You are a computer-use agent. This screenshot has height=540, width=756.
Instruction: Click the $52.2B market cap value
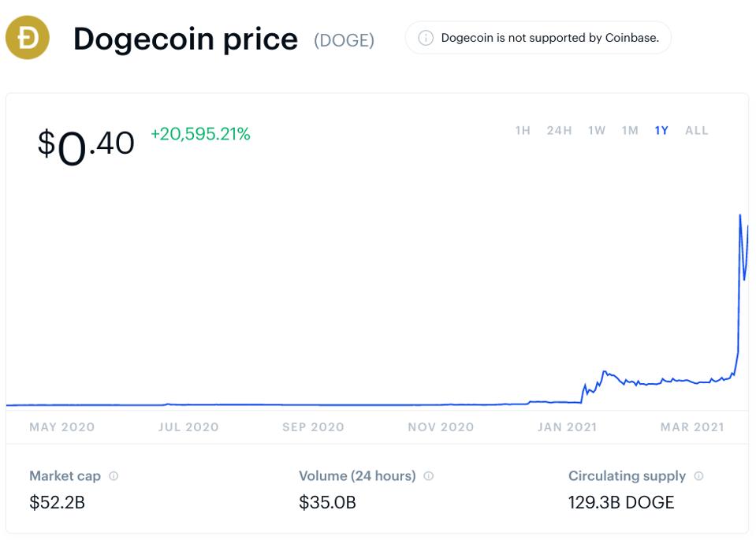[x=57, y=502]
